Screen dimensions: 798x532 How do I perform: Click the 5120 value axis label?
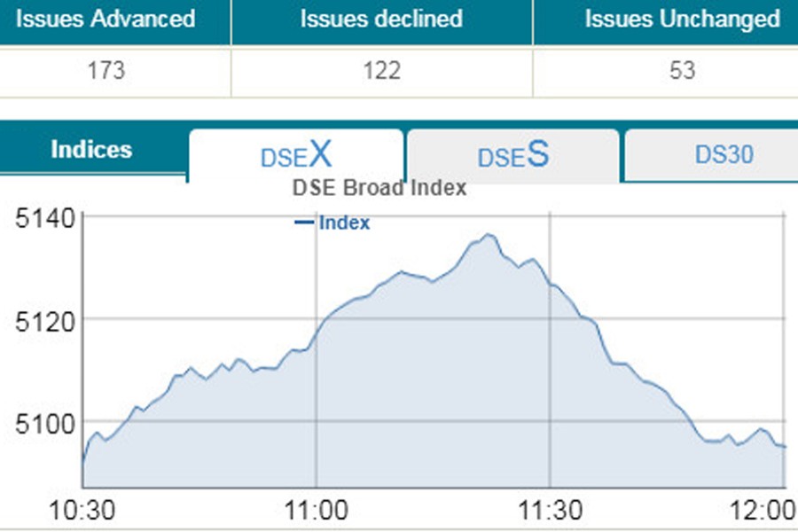[x=40, y=318]
